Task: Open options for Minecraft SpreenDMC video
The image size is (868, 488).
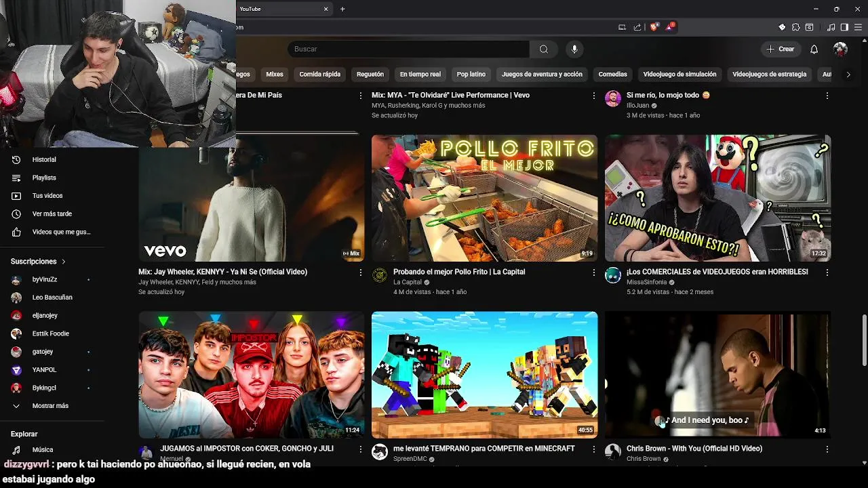Action: pos(593,449)
